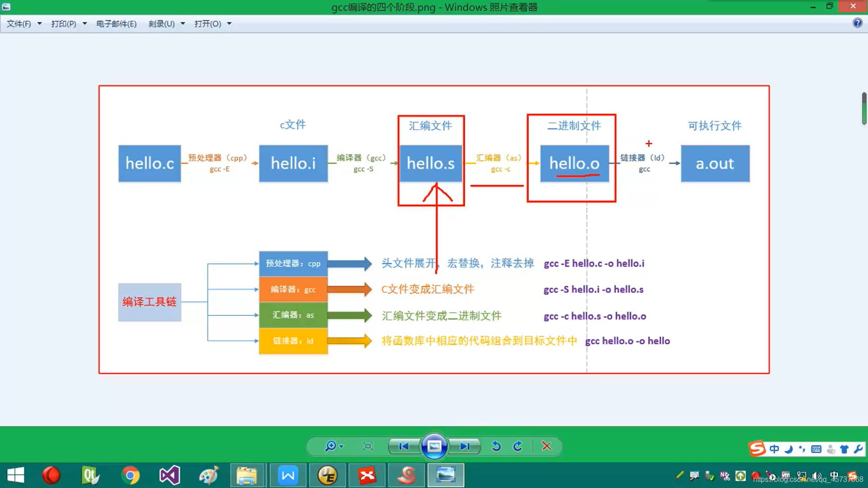Open the red X app on taskbar
Image resolution: width=868 pixels, height=488 pixels.
[x=367, y=475]
